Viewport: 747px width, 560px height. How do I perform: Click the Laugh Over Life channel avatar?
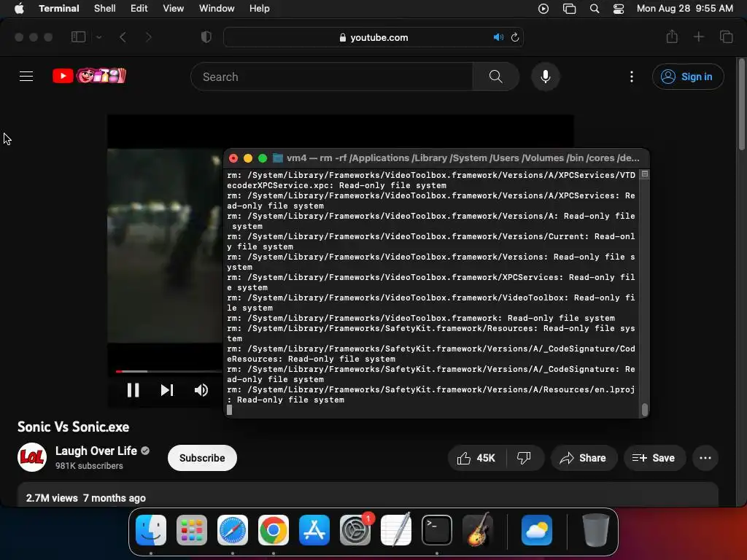(32, 457)
